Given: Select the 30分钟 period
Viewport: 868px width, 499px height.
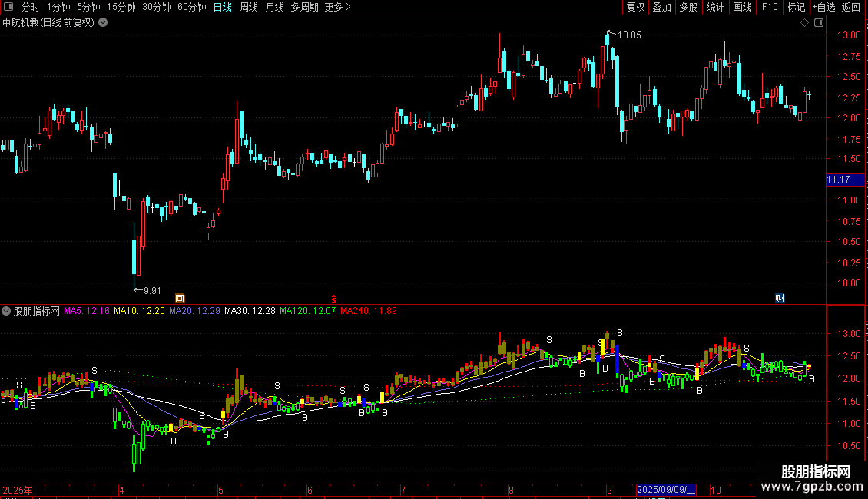Looking at the screenshot, I should [156, 7].
